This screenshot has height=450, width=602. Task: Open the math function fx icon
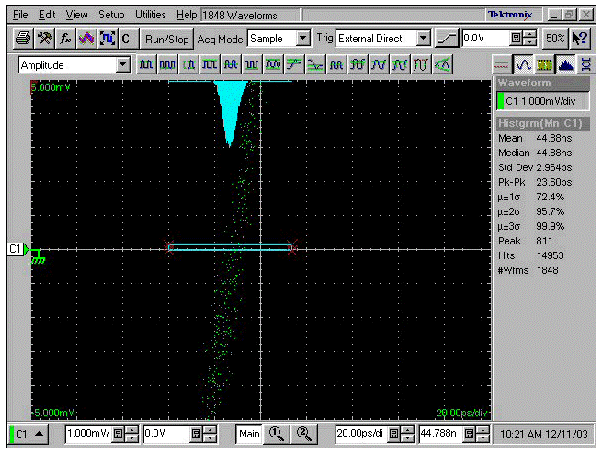click(x=65, y=38)
